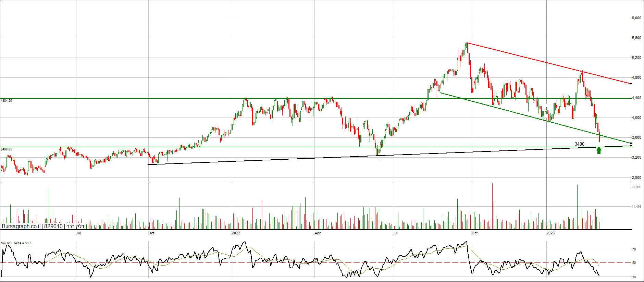Click the 2,800 price axis label
This screenshot has height=282, width=644.
(x=636, y=177)
